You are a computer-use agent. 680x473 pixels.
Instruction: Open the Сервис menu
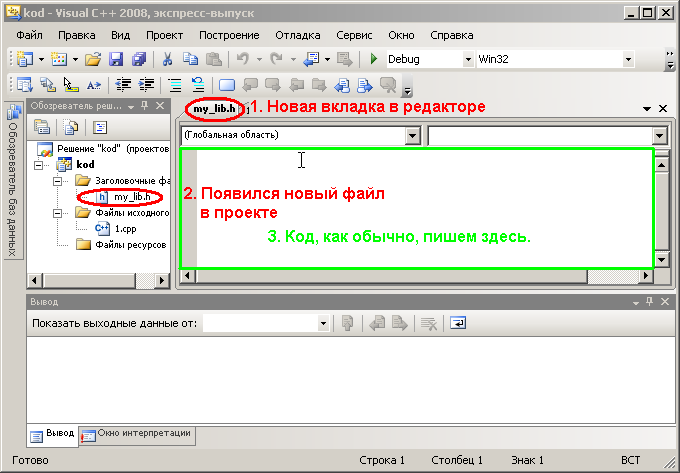(354, 35)
